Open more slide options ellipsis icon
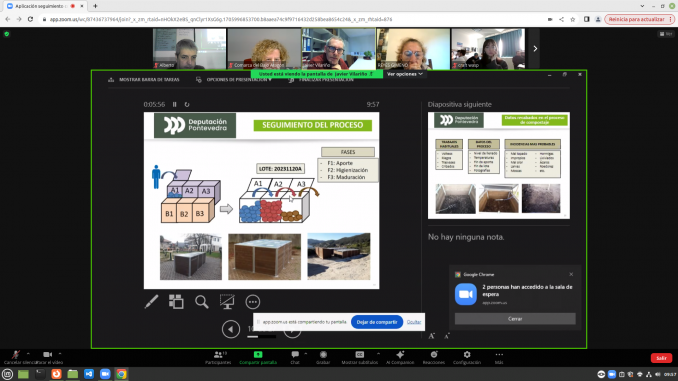The image size is (678, 381). click(253, 302)
